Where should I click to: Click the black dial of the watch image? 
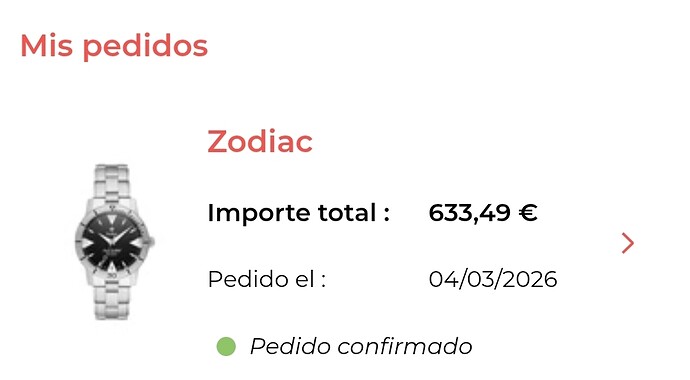(x=113, y=241)
